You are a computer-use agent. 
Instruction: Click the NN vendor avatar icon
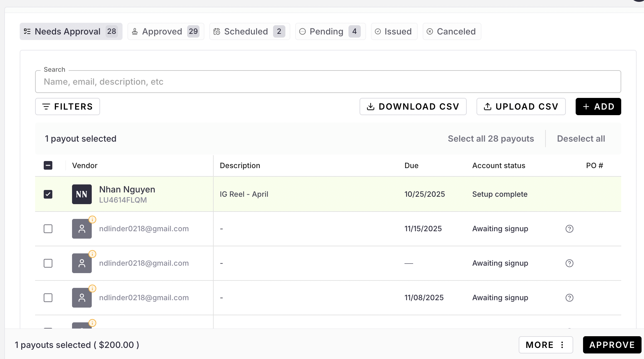click(x=82, y=194)
